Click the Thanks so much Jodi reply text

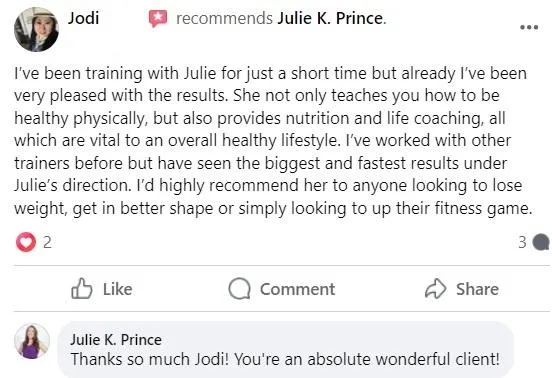[x=285, y=359]
